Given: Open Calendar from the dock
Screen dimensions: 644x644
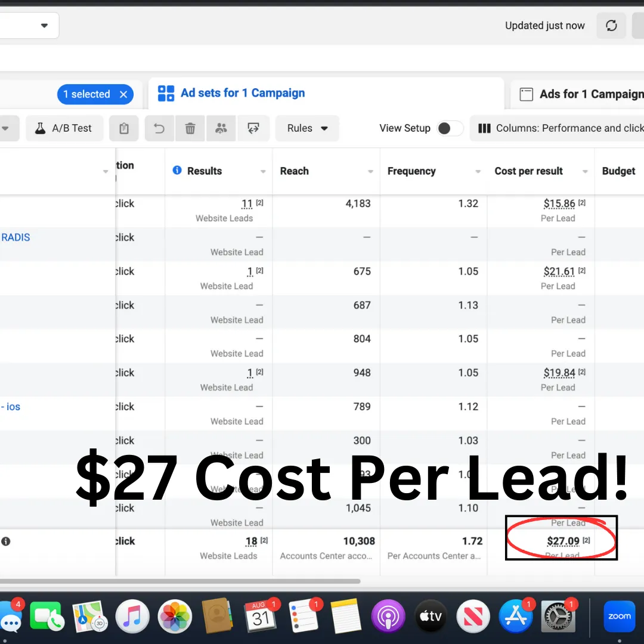Looking at the screenshot, I should tap(261, 617).
